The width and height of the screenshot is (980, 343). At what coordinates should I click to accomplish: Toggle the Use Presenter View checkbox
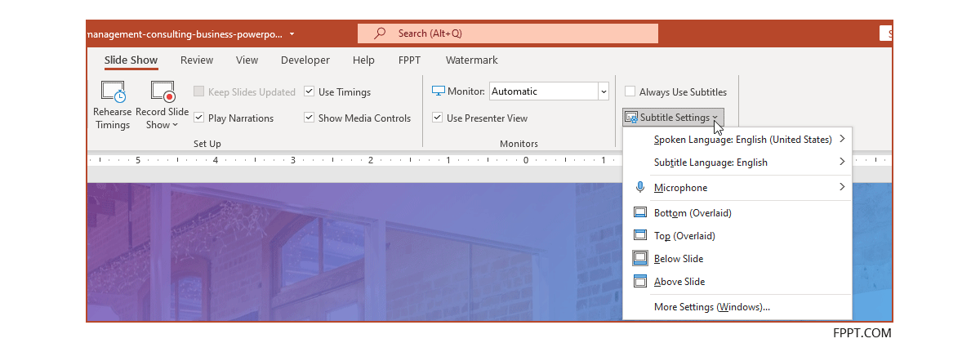click(x=438, y=118)
